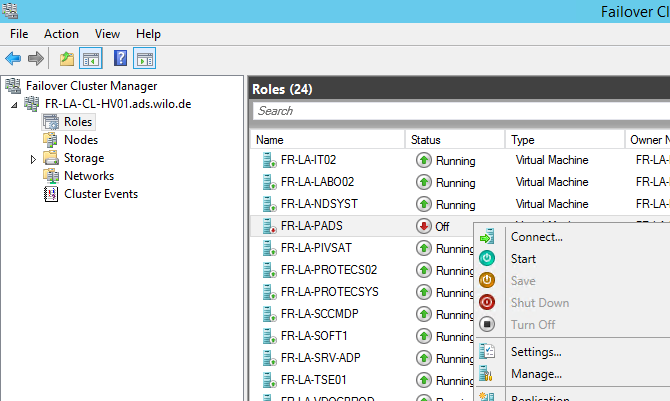670x401 pixels.
Task: Click the FR-LA-IT02 virtual machine icon
Action: point(268,160)
